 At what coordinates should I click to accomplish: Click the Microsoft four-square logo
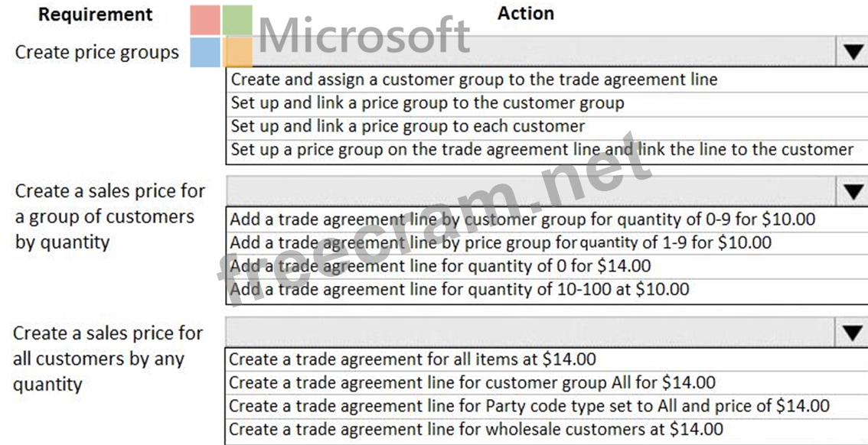tap(222, 36)
